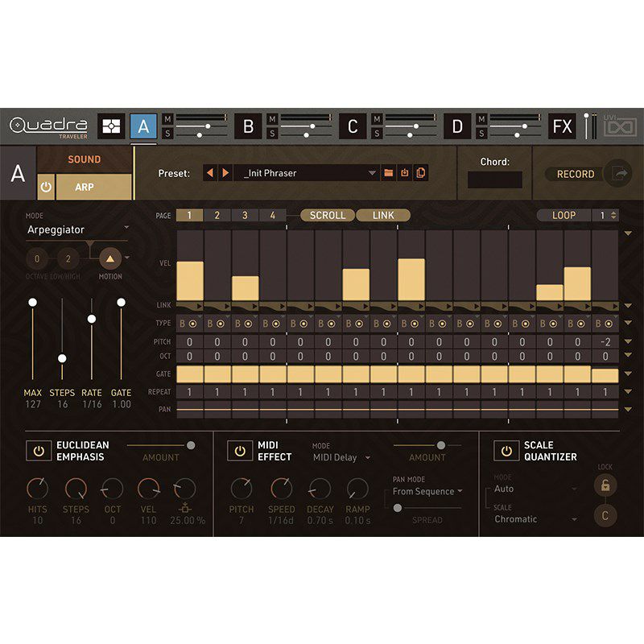Click the octave high value 2
This screenshot has width=644, height=644.
click(x=68, y=258)
